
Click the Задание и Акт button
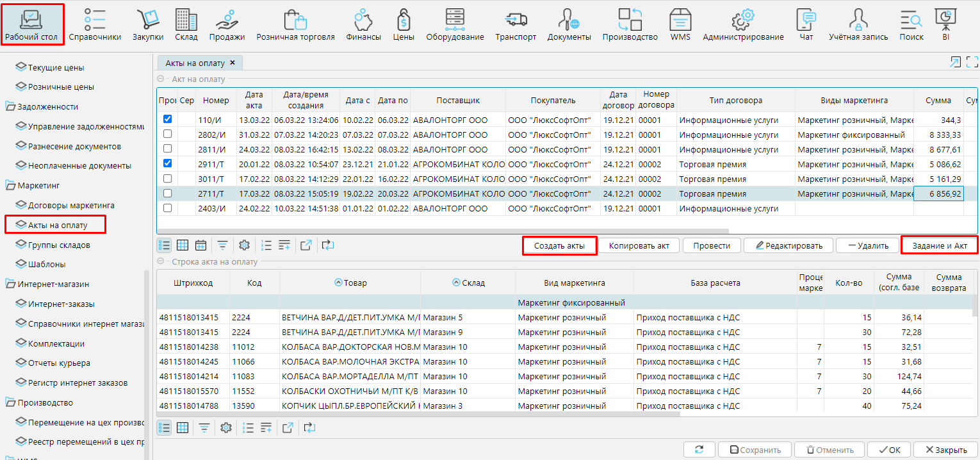point(939,245)
